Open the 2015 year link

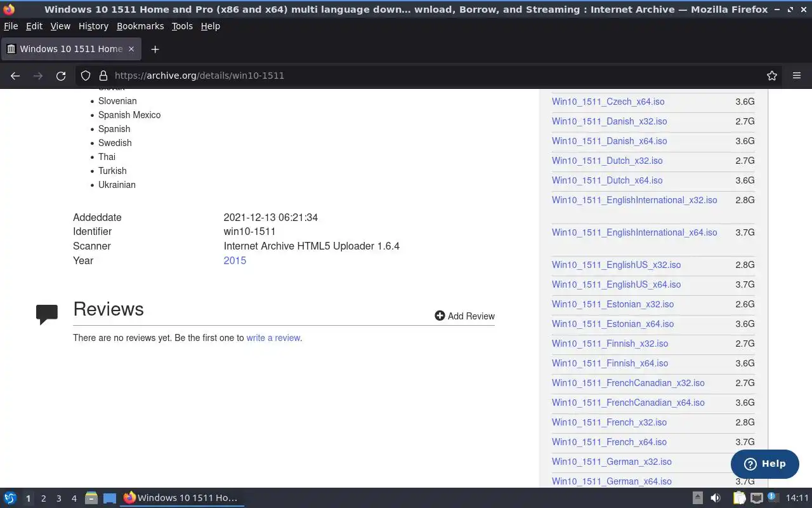235,260
